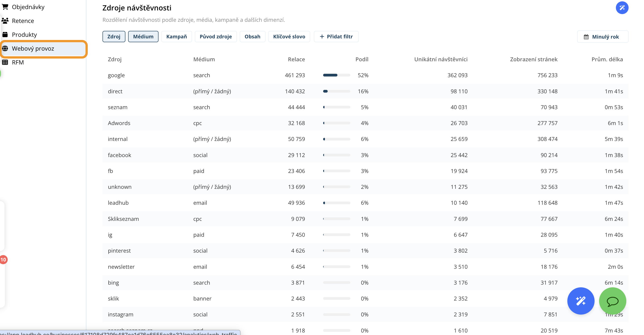Toggle the Médium dimension filter
The width and height of the screenshot is (644, 335).
pos(143,37)
